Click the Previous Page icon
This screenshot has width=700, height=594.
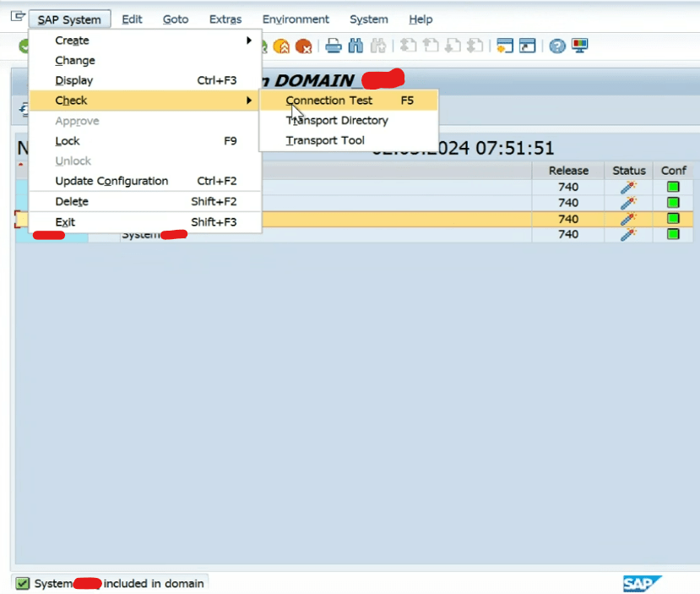pyautogui.click(x=431, y=46)
